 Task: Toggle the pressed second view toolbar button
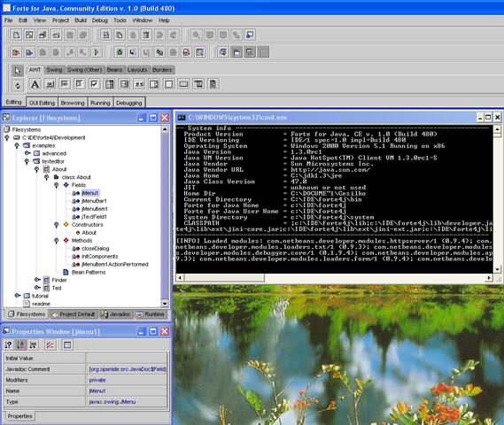pyautogui.click(x=236, y=52)
